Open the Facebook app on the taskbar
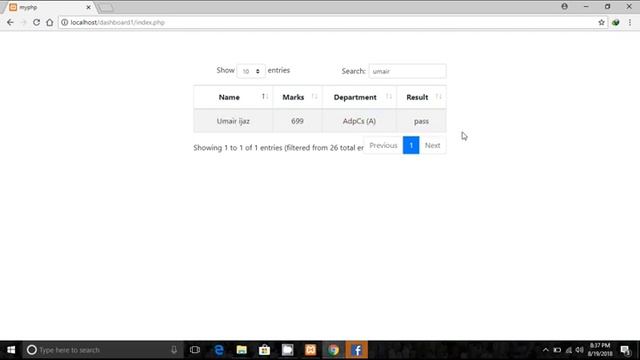 (x=356, y=350)
